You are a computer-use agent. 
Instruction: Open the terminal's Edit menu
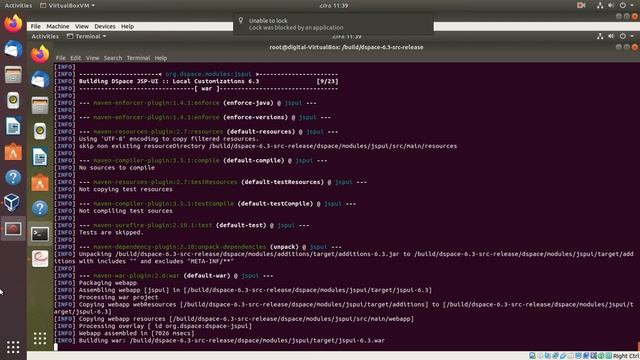[76, 58]
